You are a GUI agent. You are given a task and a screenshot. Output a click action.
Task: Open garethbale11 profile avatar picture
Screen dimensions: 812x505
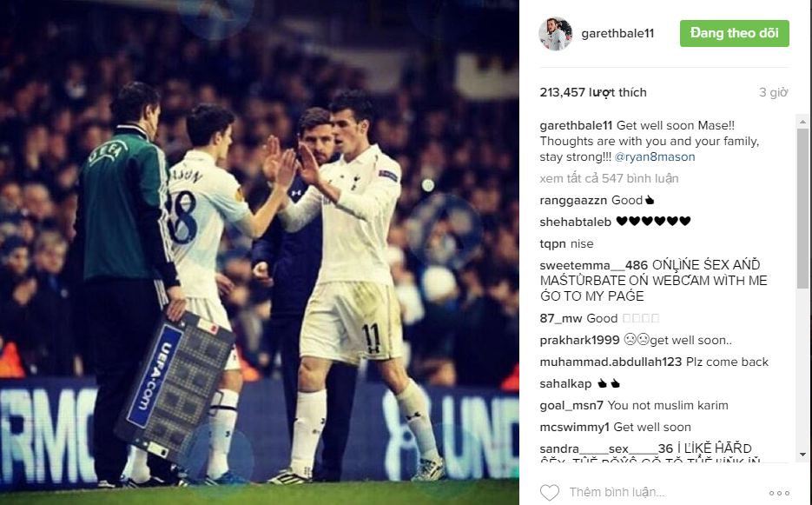tap(556, 34)
